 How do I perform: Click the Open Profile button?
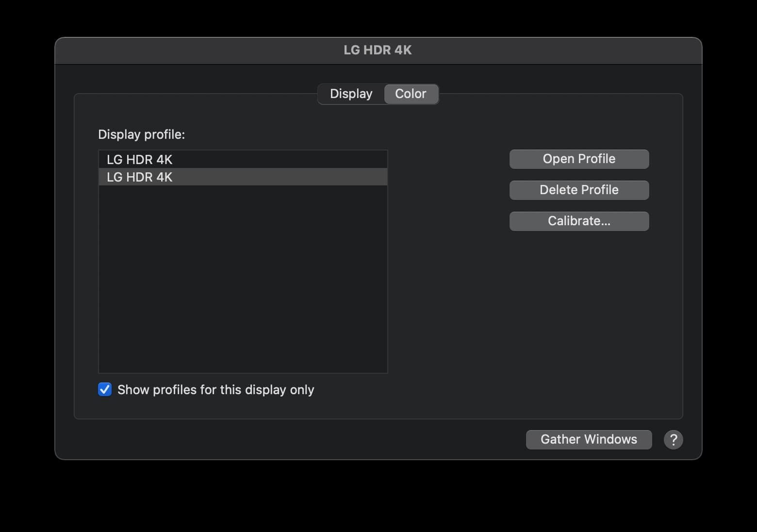tap(579, 159)
